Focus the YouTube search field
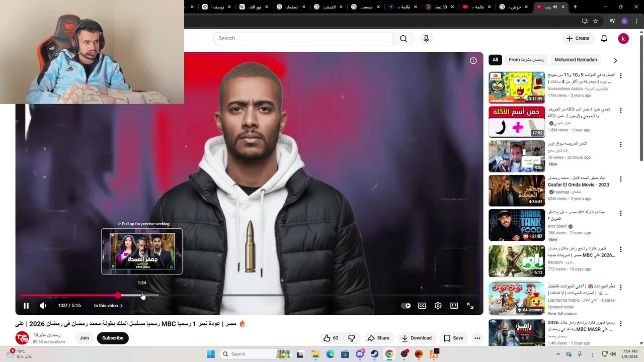Screen dimensions: 644x362 coord(303,39)
